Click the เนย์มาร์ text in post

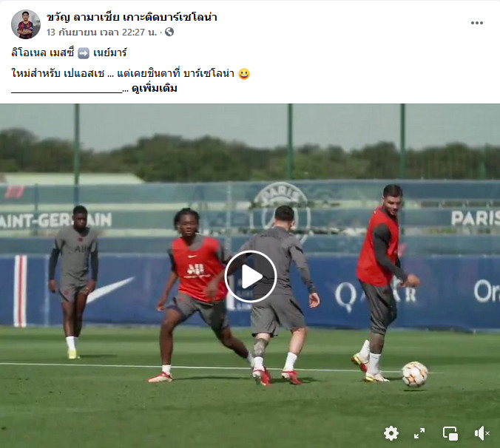click(110, 52)
